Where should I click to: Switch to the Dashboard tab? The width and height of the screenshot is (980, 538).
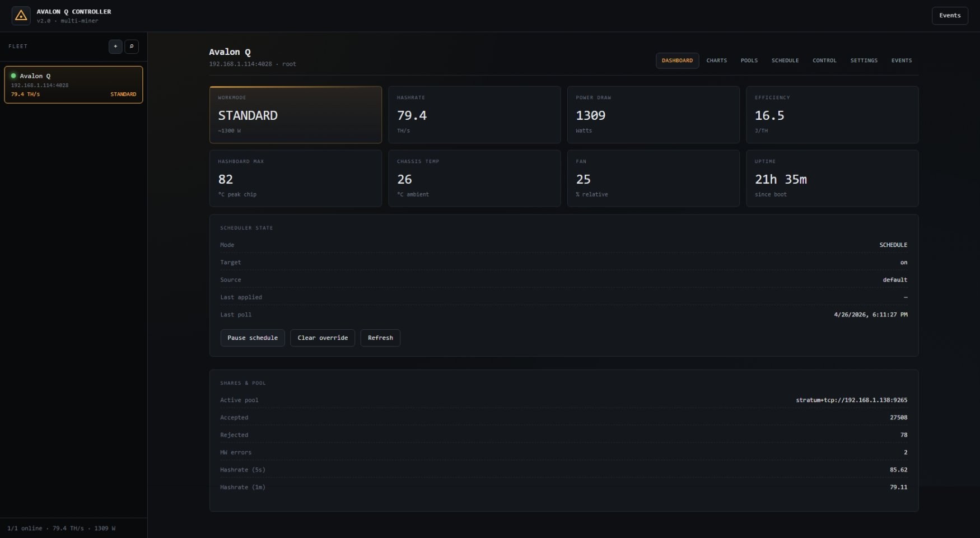pos(677,60)
